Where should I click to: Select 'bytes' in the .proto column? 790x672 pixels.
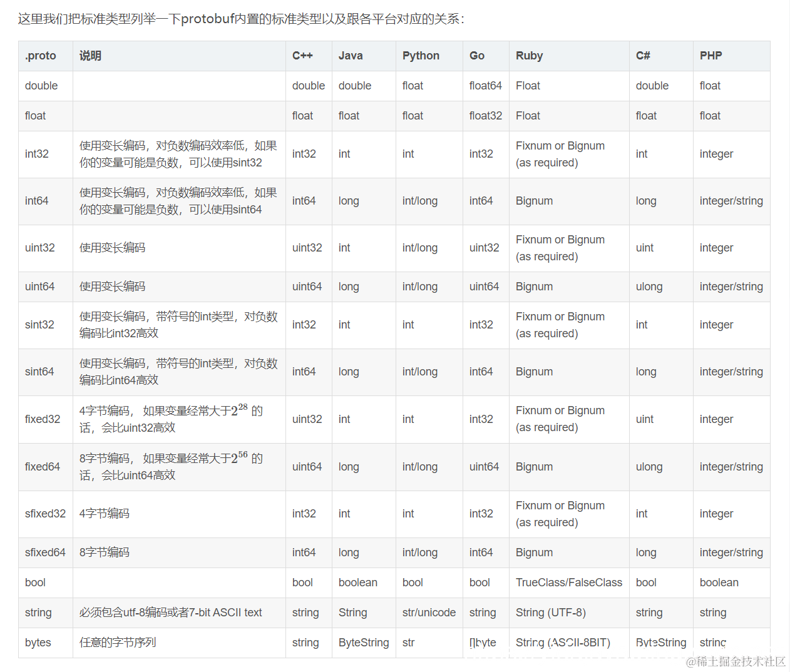pos(38,643)
